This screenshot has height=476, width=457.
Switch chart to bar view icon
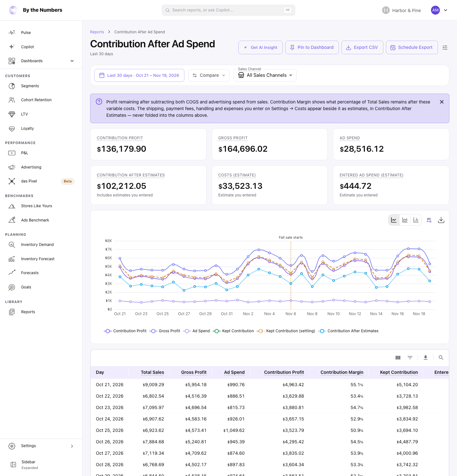tap(416, 220)
